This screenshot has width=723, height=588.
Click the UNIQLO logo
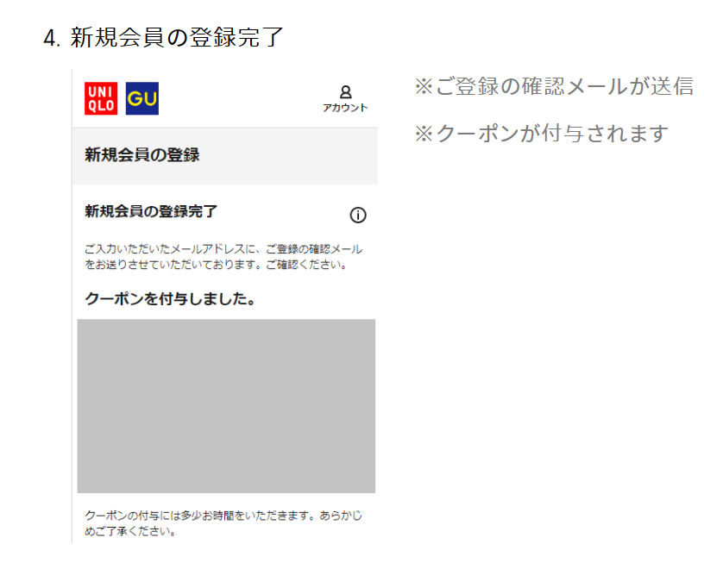point(101,98)
